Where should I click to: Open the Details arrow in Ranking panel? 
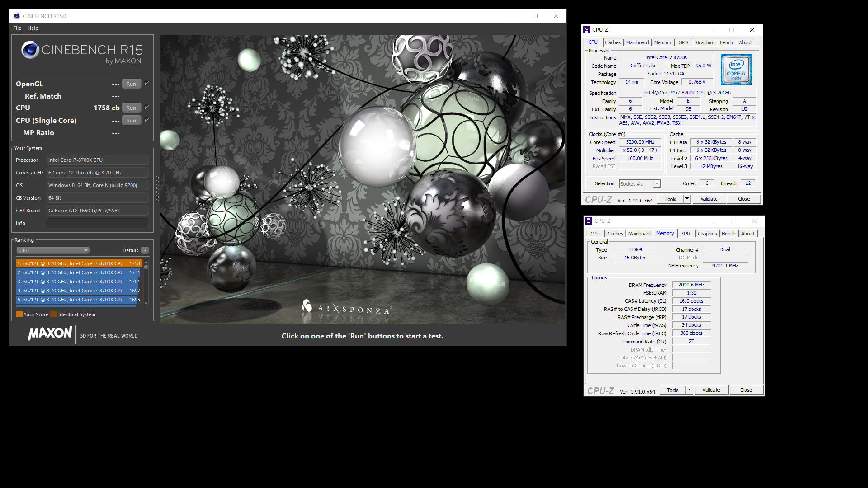[x=145, y=250]
